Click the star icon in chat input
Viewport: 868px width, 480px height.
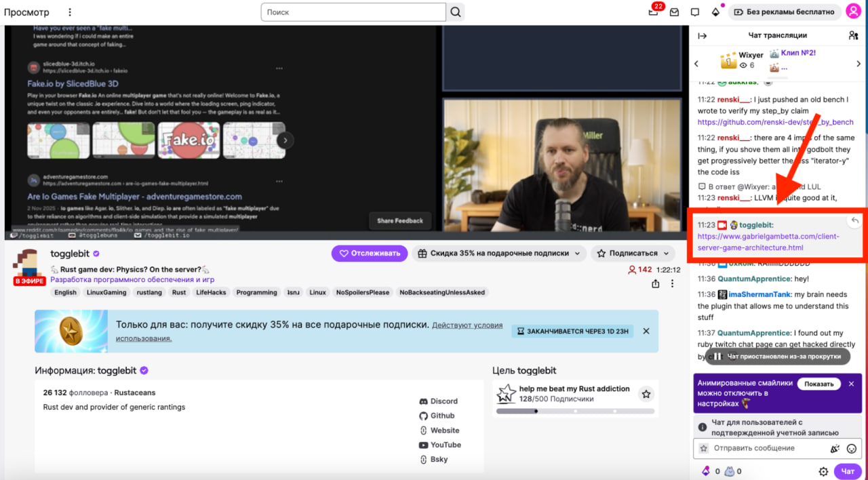pos(704,448)
